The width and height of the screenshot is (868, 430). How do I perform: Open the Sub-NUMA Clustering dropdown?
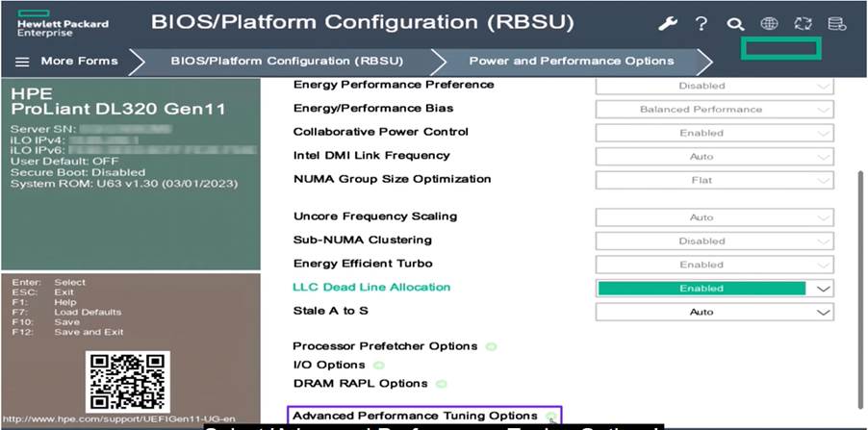[x=715, y=241]
